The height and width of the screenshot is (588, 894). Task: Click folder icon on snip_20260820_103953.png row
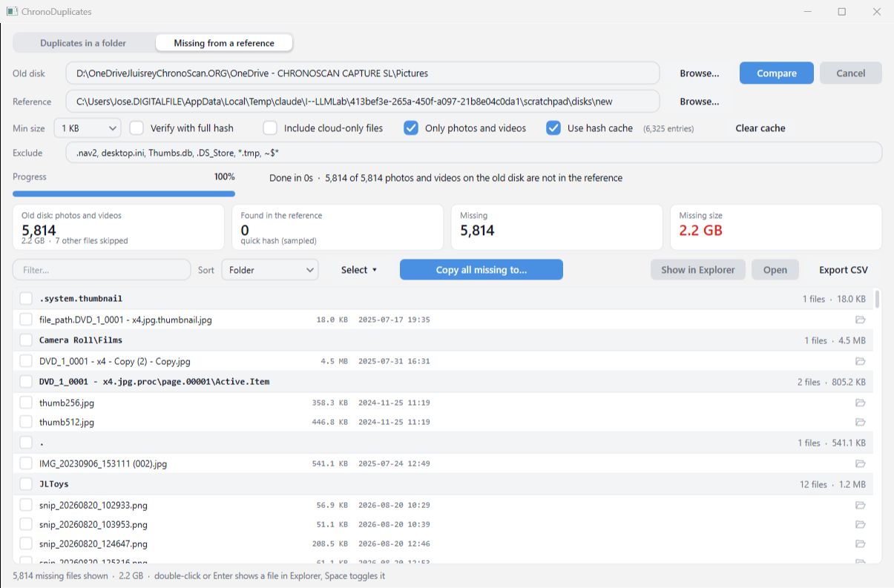tap(860, 524)
